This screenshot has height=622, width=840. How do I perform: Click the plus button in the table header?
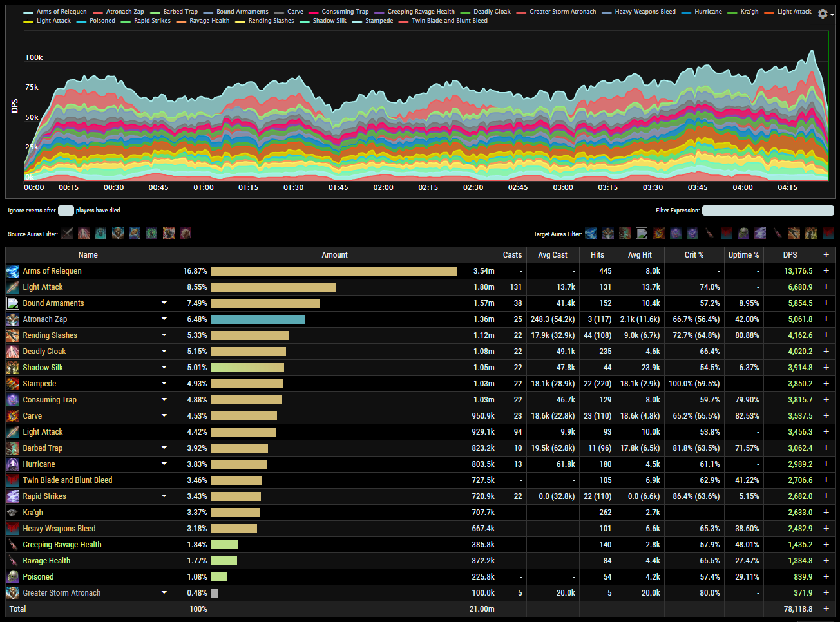(826, 255)
